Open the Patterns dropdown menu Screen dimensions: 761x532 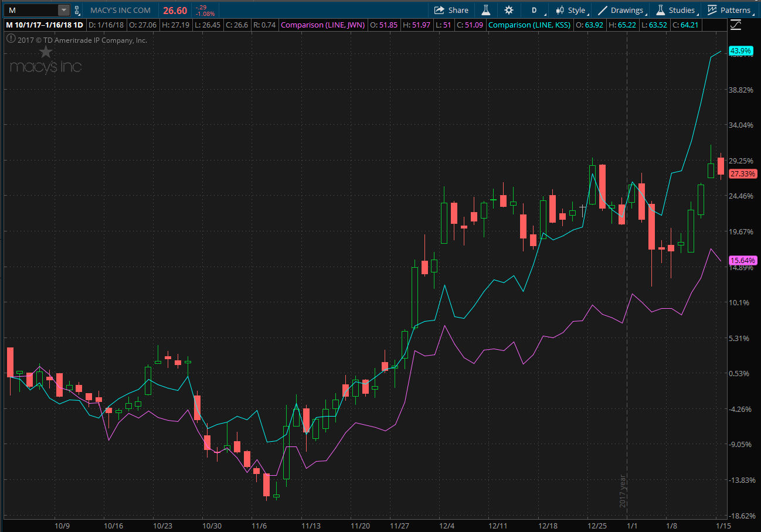[x=730, y=10]
